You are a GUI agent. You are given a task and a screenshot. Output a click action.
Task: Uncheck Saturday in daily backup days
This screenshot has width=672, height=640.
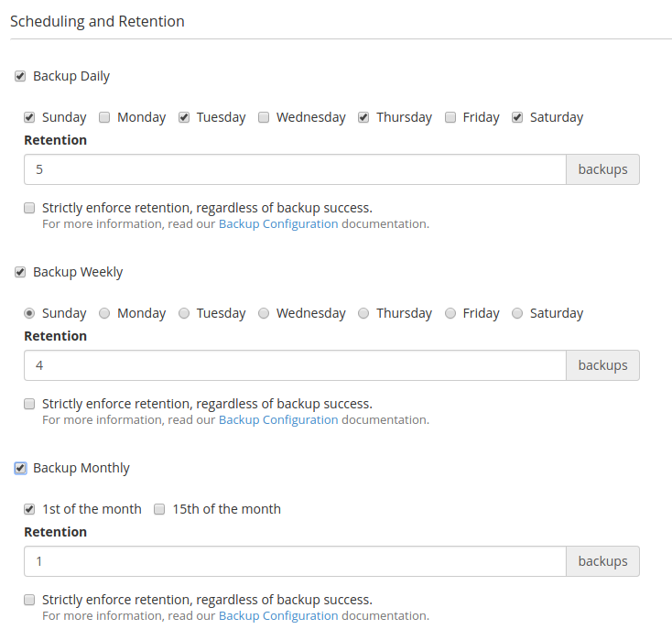(x=517, y=117)
